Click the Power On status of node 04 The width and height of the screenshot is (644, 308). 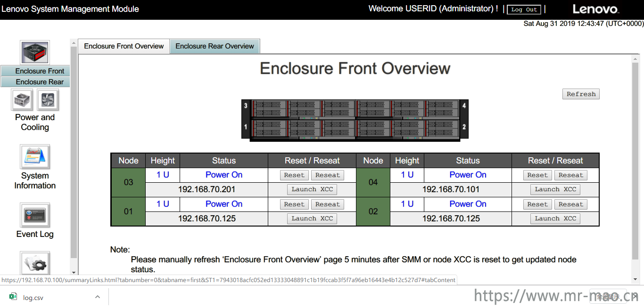coord(468,175)
